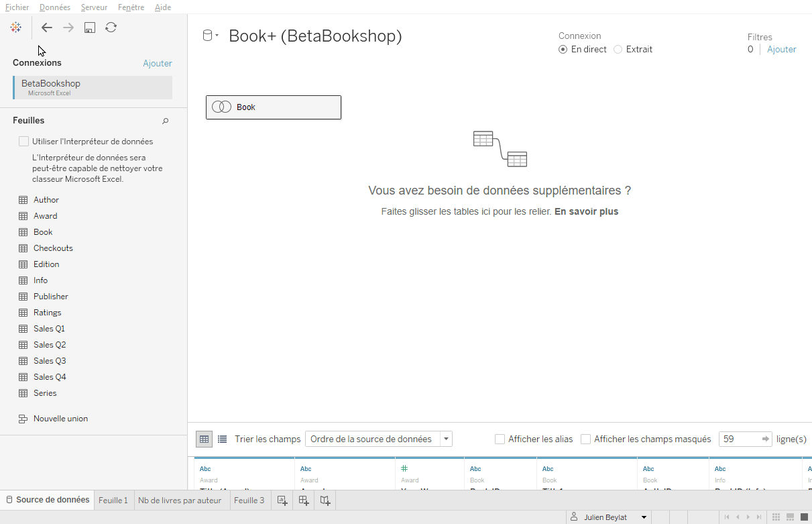812x524 pixels.
Task: Click the row count field showing 59
Action: pyautogui.click(x=746, y=439)
